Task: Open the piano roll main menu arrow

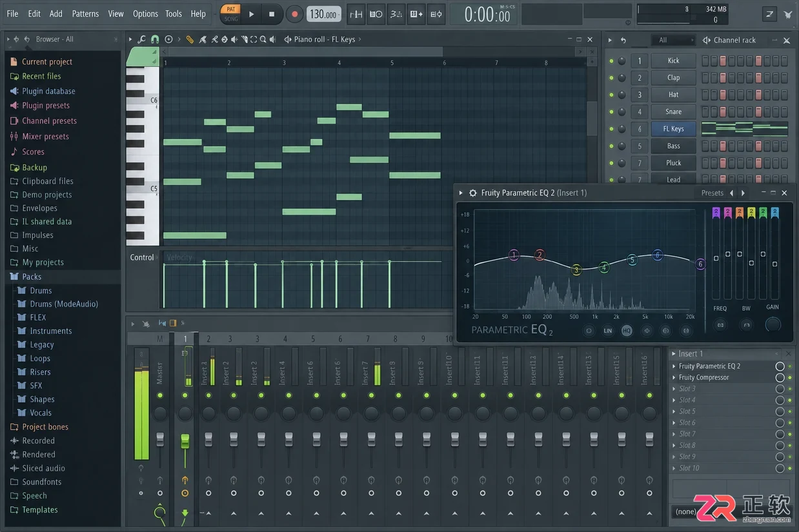Action: coord(130,39)
